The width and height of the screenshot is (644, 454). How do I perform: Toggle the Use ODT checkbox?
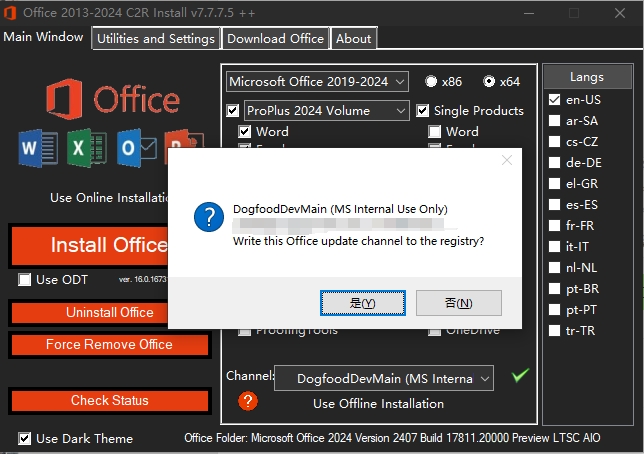coord(24,280)
